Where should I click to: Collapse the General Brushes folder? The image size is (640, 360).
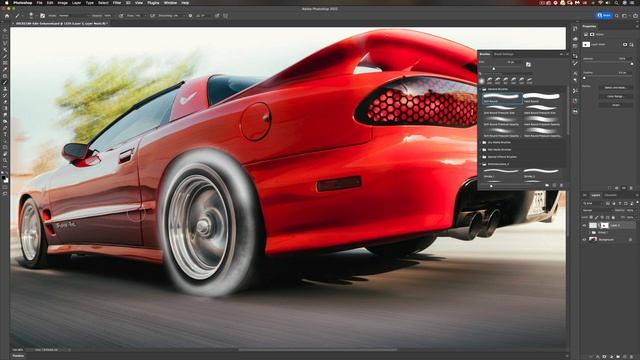(x=480, y=89)
